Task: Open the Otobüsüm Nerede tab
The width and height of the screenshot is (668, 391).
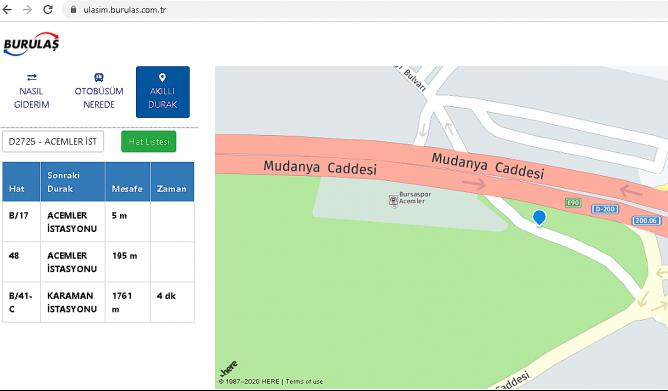Action: click(99, 92)
